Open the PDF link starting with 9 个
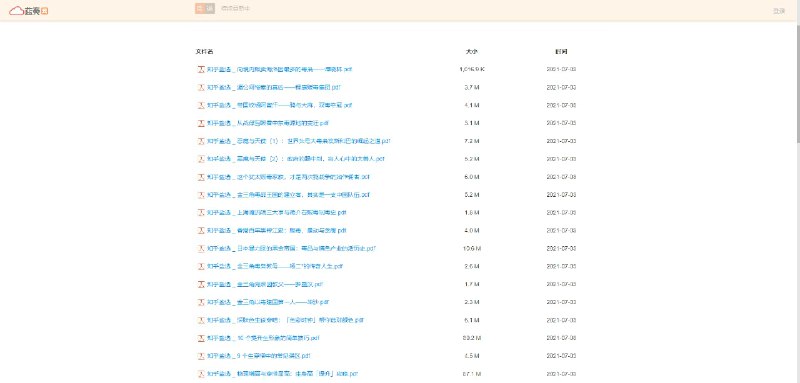Screen dimensions: 800x383 point(259,356)
